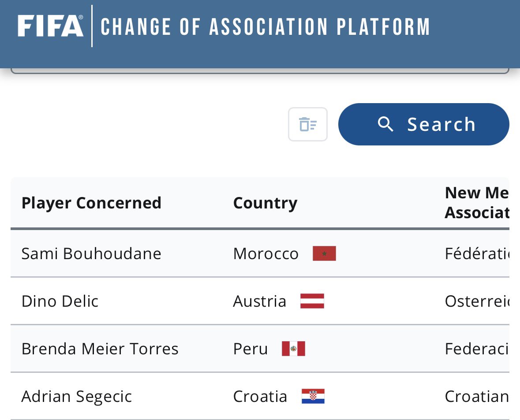Image resolution: width=520 pixels, height=420 pixels.
Task: Select the Dino Delic row
Action: [x=60, y=301]
